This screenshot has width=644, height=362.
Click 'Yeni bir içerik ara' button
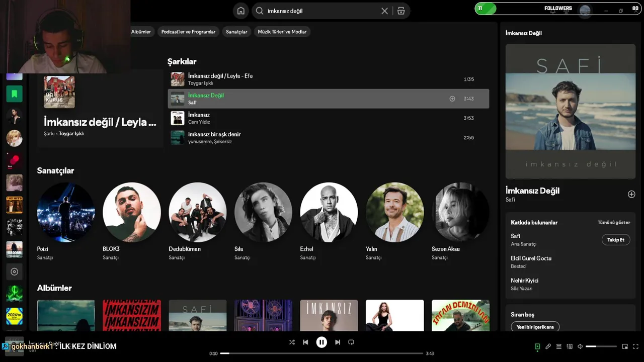coord(535,327)
